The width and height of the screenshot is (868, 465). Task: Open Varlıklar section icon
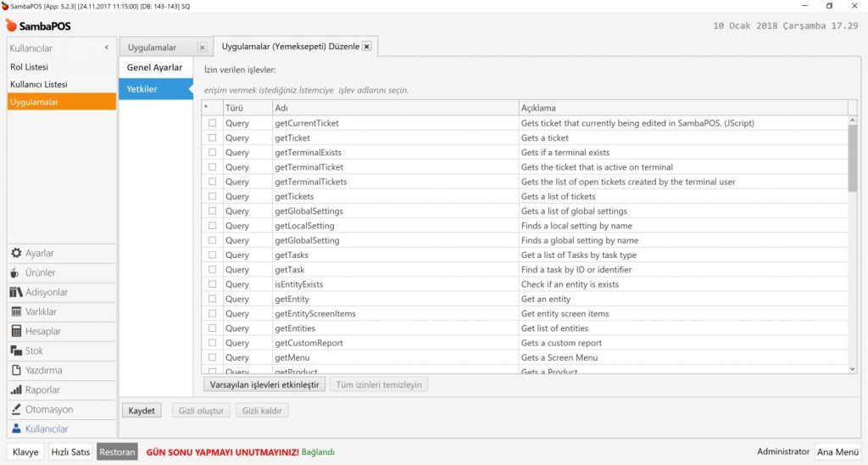point(16,312)
